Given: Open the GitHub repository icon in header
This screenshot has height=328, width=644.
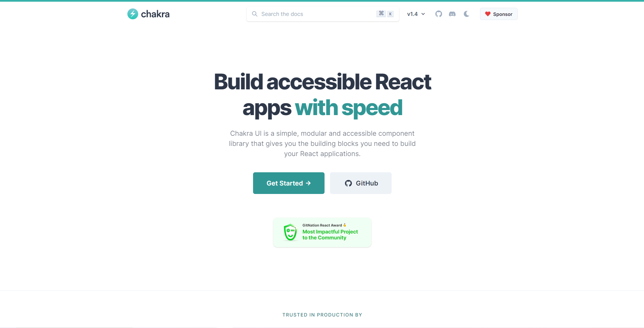Looking at the screenshot, I should tap(439, 14).
